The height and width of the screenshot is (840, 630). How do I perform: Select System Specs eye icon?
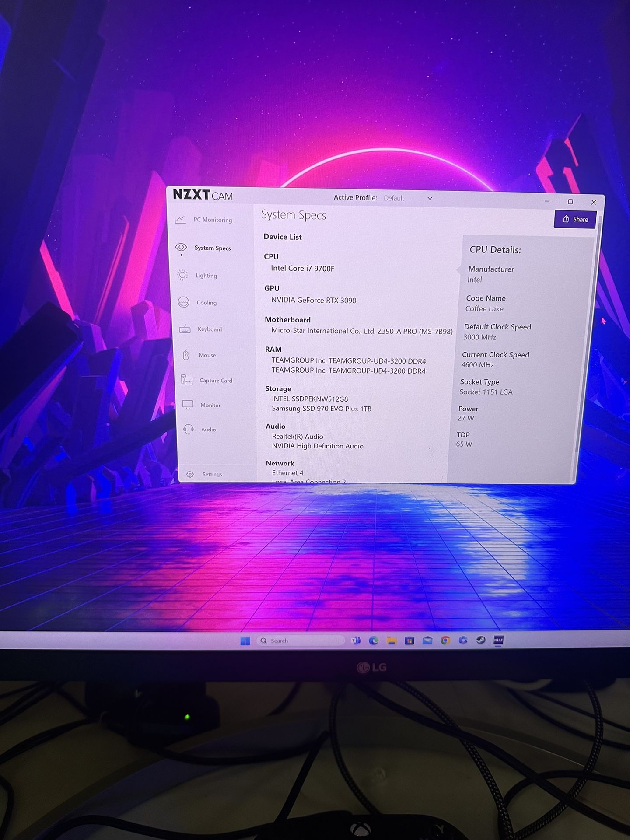[x=181, y=248]
